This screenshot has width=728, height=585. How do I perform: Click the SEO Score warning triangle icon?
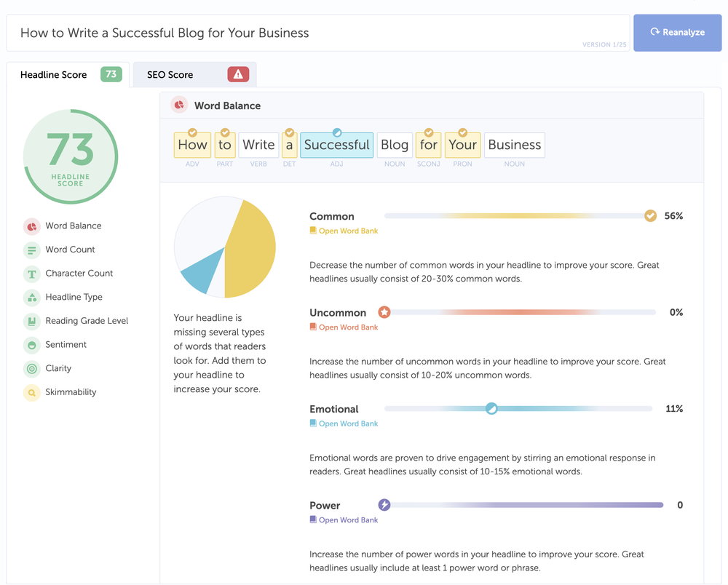coord(238,74)
